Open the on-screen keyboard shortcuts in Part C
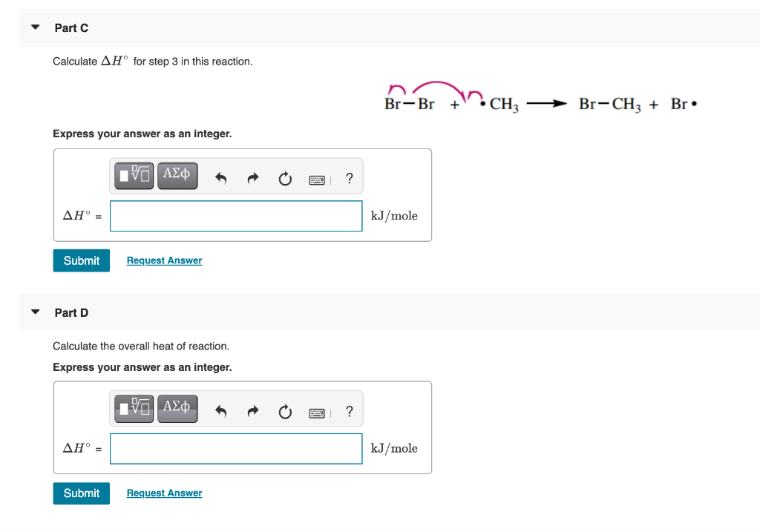Viewport: 760px width, 532px height. coord(316,179)
